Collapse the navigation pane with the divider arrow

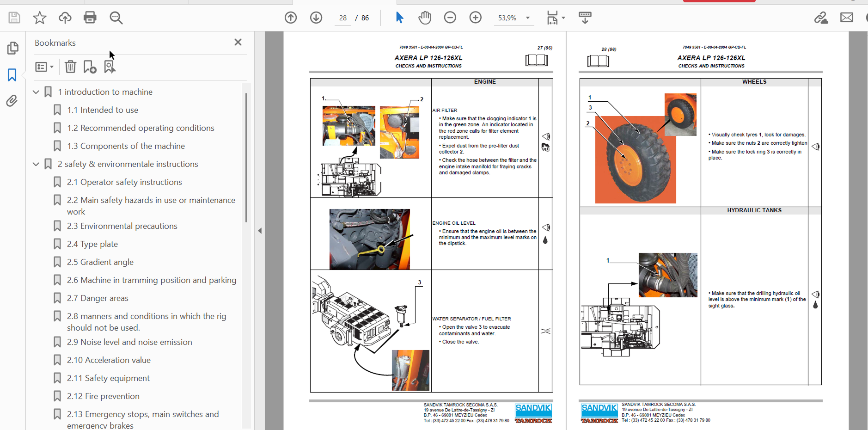coord(260,230)
